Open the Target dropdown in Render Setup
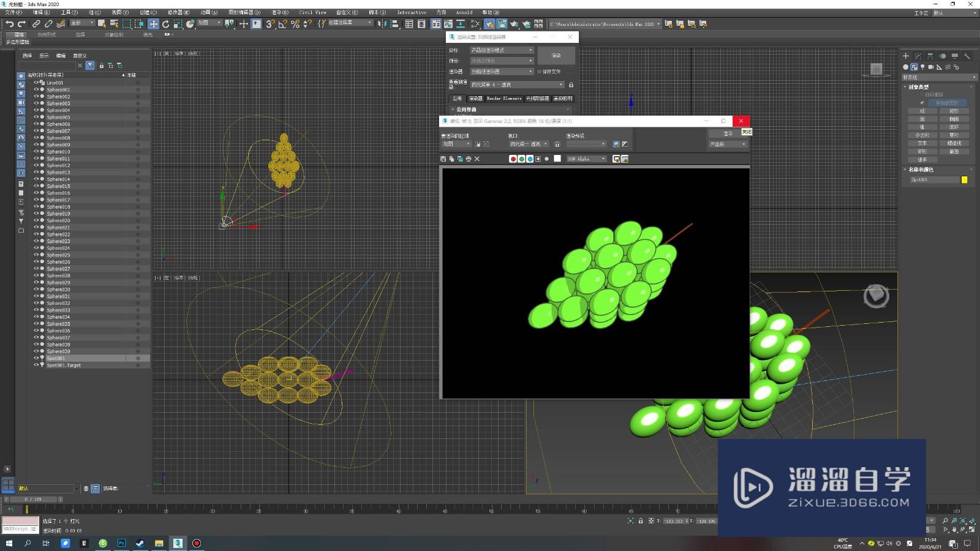This screenshot has height=551, width=980. pos(502,50)
